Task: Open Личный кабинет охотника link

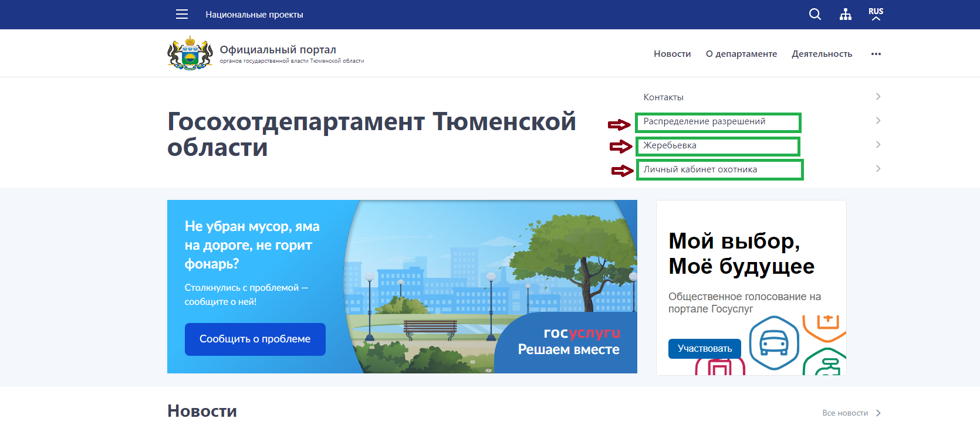Action: tap(700, 169)
